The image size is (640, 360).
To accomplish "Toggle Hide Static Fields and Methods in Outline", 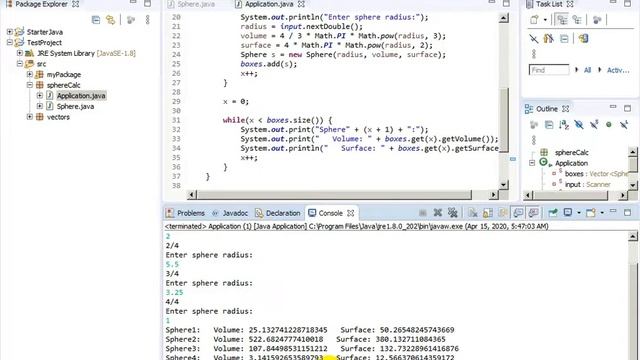I will tap(594, 125).
